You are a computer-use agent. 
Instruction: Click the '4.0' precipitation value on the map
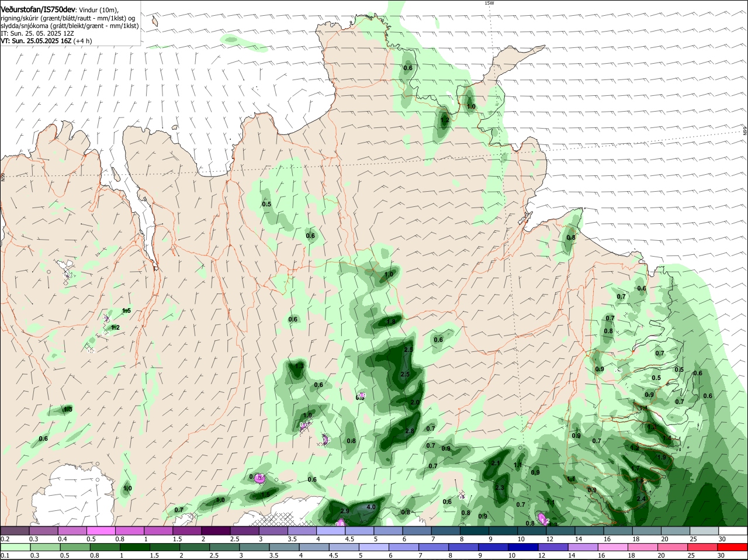tap(370, 507)
